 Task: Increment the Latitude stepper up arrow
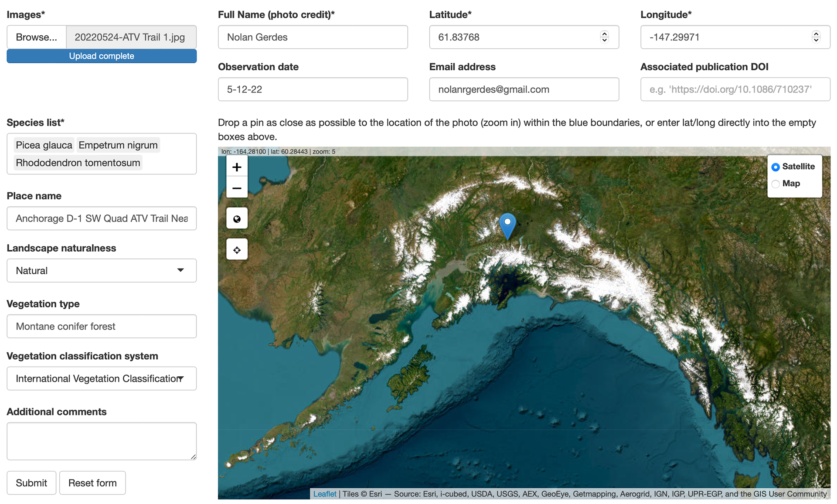tap(604, 34)
